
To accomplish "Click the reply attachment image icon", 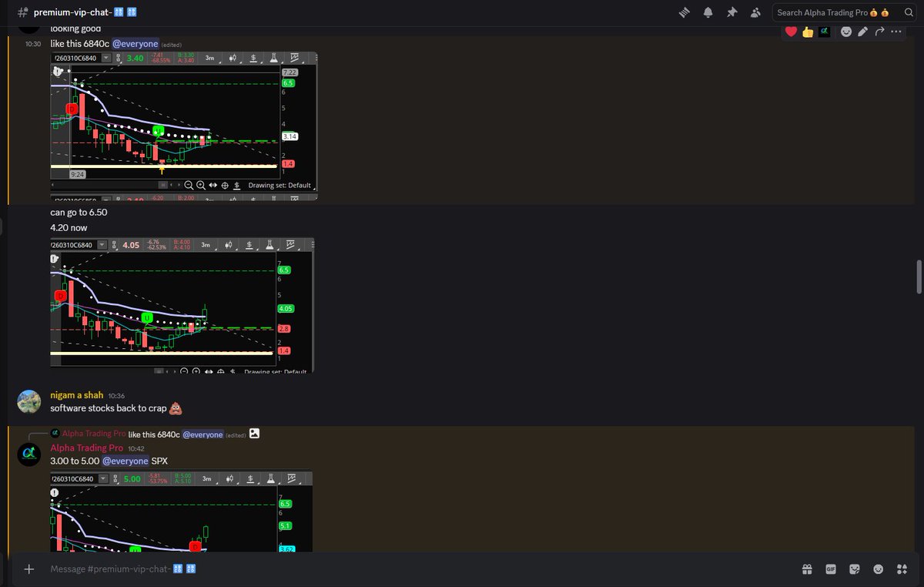I will (x=254, y=434).
